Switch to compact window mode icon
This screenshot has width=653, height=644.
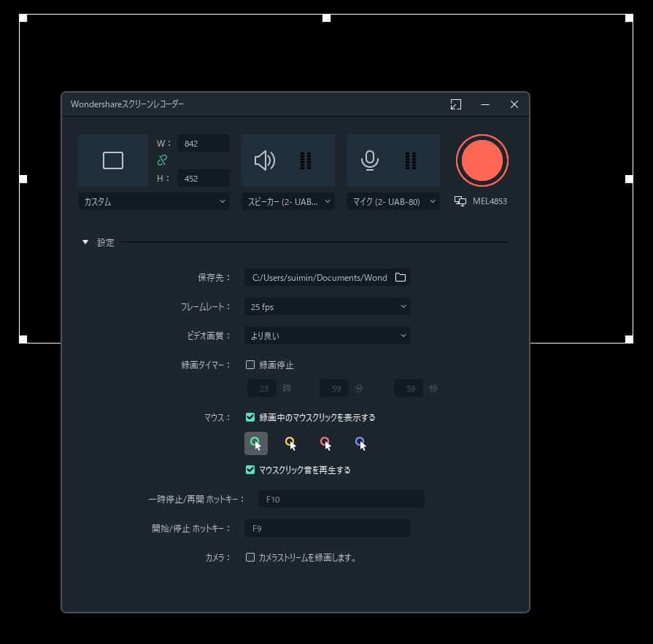click(x=456, y=104)
